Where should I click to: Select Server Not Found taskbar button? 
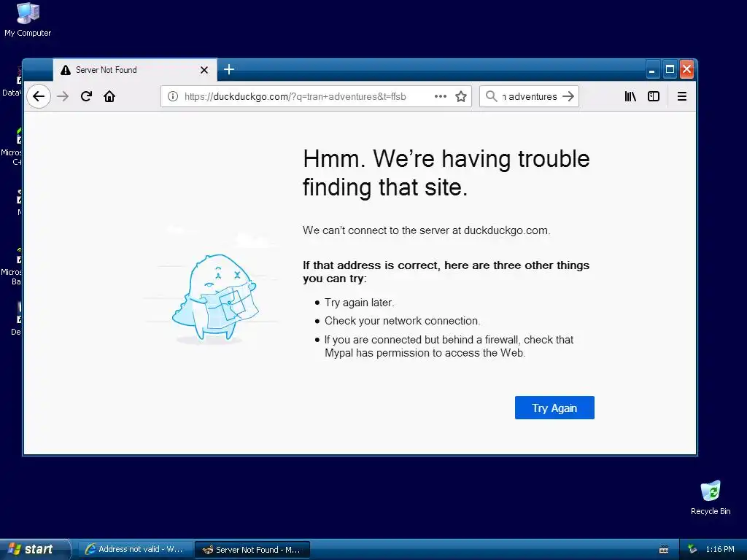click(252, 550)
